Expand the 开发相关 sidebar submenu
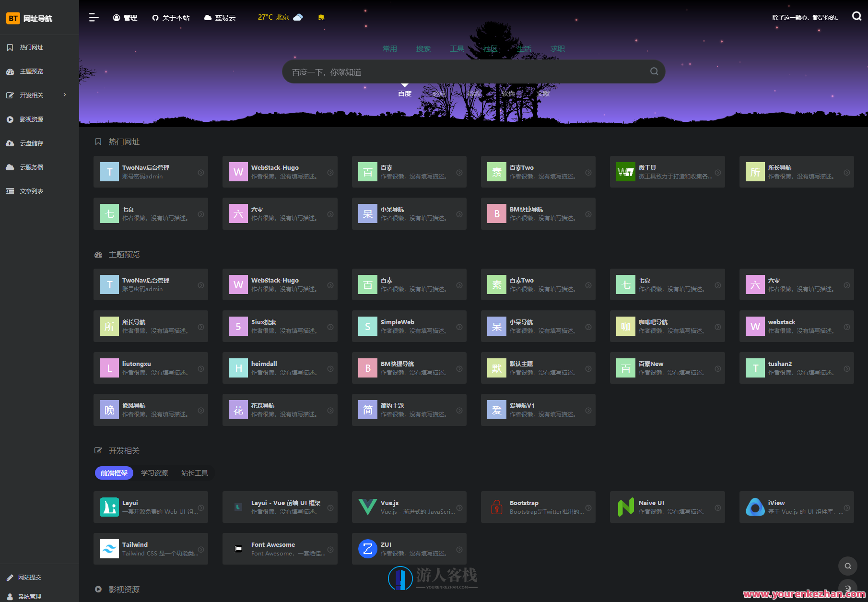 tap(65, 95)
